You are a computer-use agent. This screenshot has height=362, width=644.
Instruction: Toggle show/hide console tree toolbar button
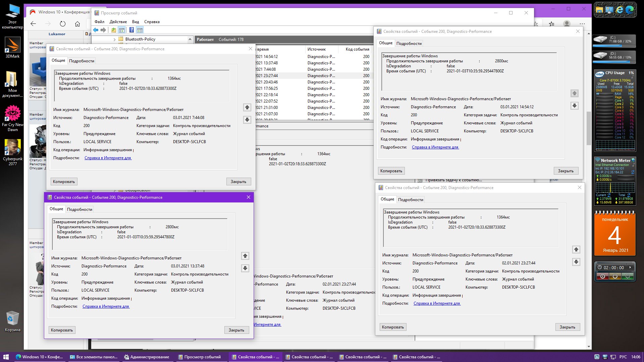(122, 30)
